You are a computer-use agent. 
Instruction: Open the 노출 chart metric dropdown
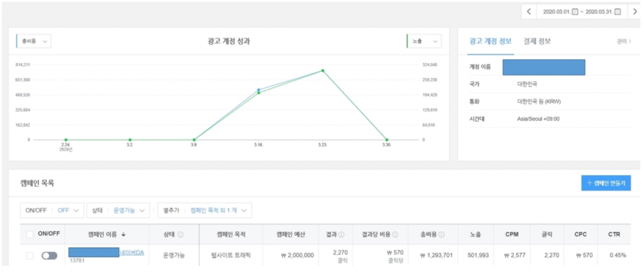click(x=425, y=41)
